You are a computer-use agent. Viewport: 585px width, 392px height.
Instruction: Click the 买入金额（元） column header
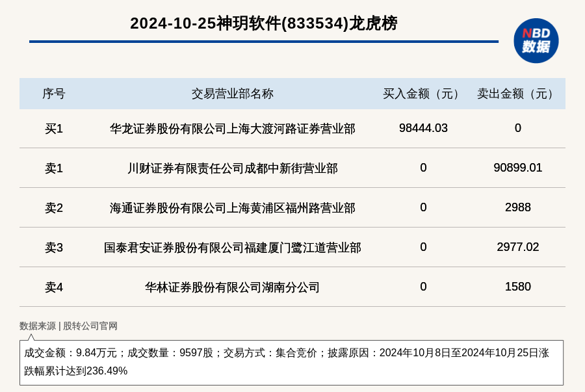[x=423, y=94]
